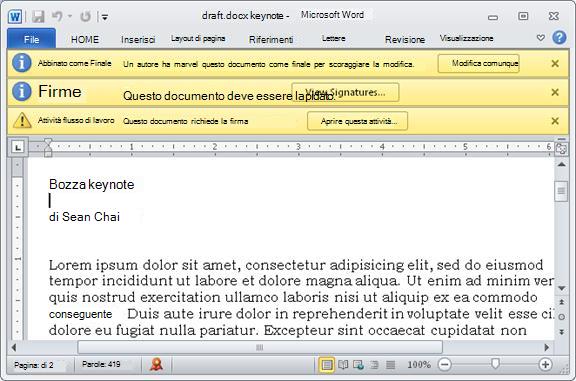Viewport: 576px width, 381px height.
Task: Open the undo history dropdown arrow
Action: click(70, 17)
